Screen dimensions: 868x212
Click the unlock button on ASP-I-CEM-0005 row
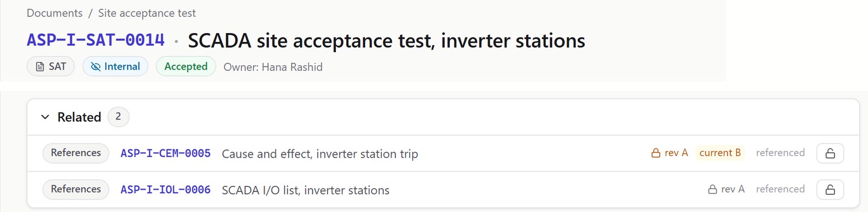(830, 153)
